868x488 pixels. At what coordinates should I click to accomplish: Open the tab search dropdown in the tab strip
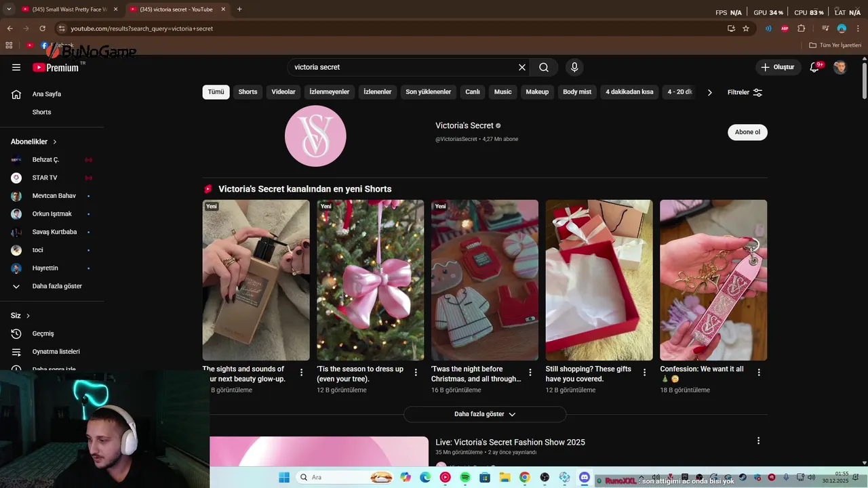click(9, 9)
